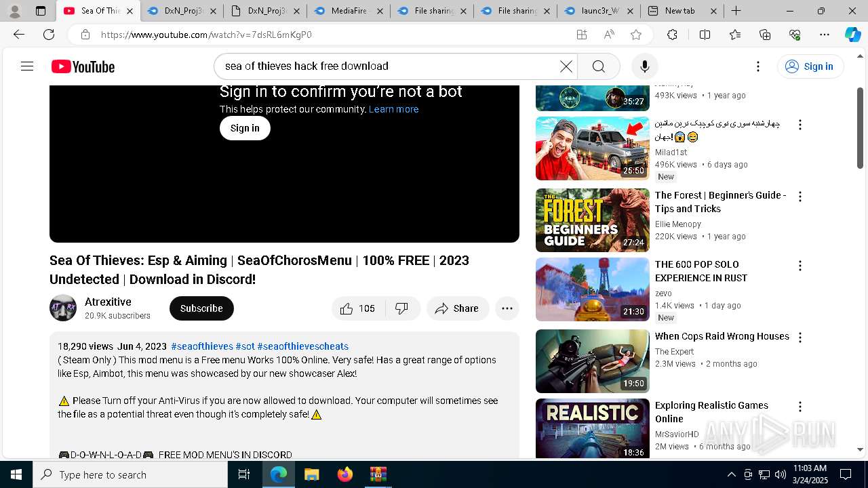Image resolution: width=868 pixels, height=488 pixels.
Task: Enable read aloud in address bar
Action: click(x=608, y=35)
